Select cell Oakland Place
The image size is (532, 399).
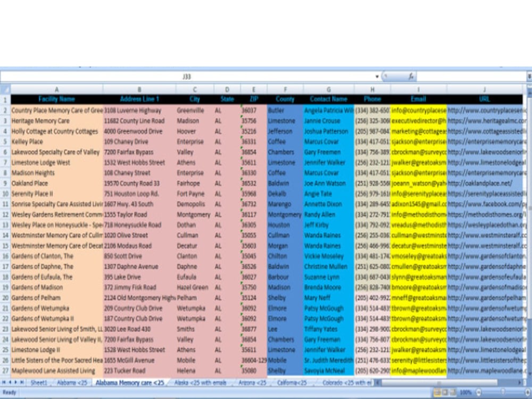tap(57, 184)
